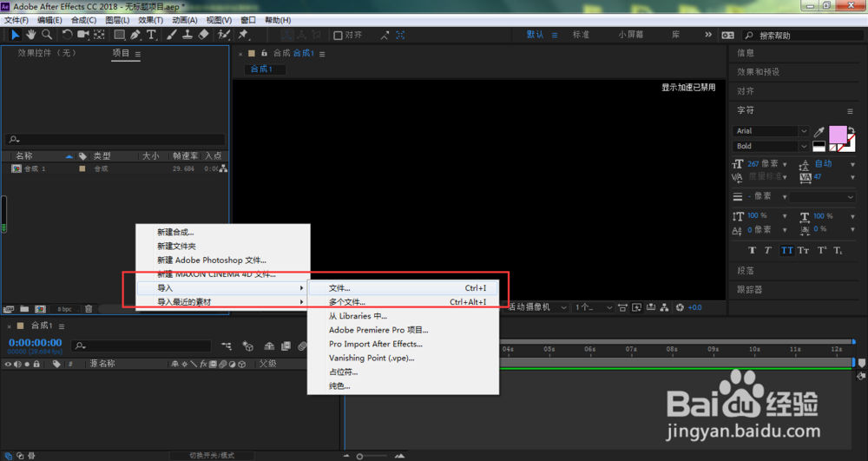
Task: Click the eyedropper in Character panel
Action: coord(819,132)
